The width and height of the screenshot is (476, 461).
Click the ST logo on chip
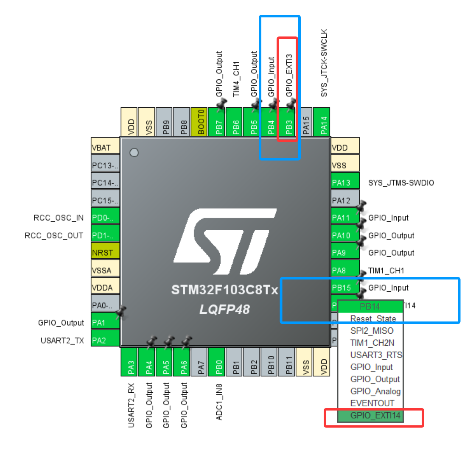(225, 241)
